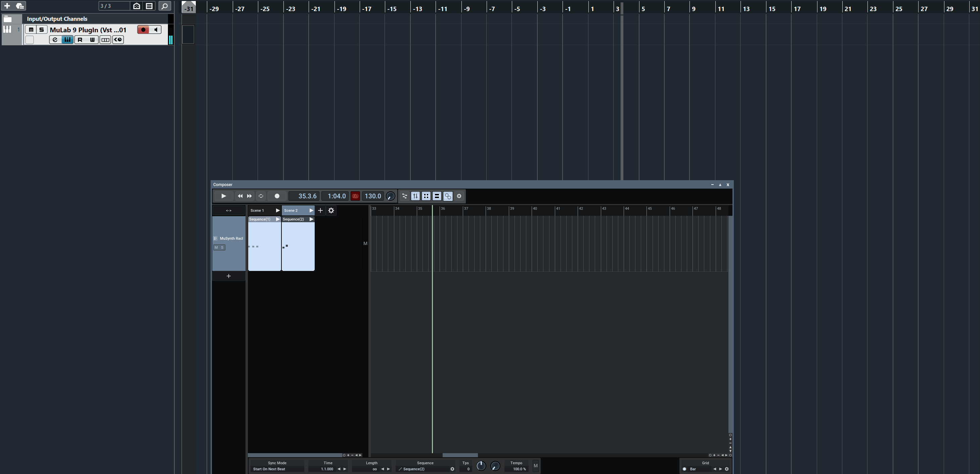Select the Input/Output Channels folder icon
980x474 pixels.
8,18
